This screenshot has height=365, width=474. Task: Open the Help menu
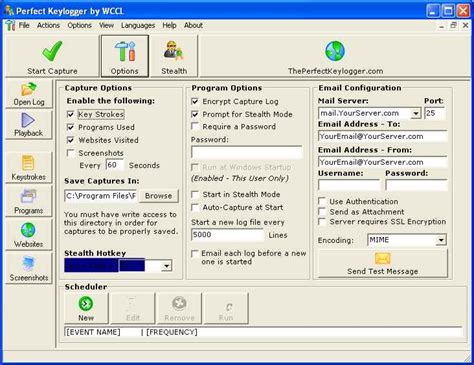click(169, 25)
